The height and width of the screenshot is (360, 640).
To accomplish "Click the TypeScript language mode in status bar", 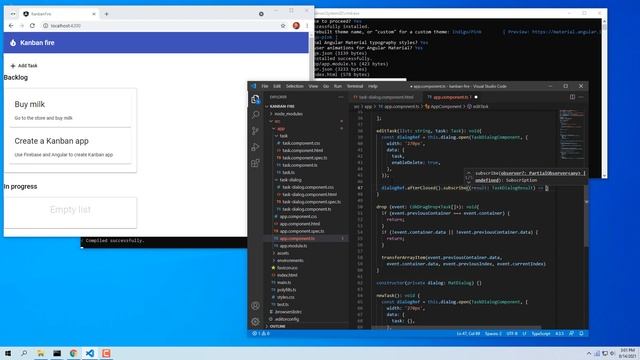I will tap(540, 333).
